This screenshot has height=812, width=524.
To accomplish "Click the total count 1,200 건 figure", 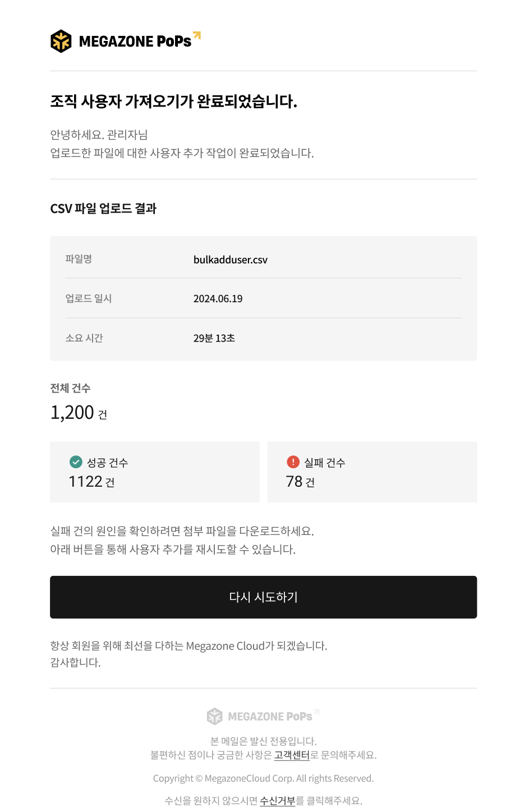I will point(79,413).
